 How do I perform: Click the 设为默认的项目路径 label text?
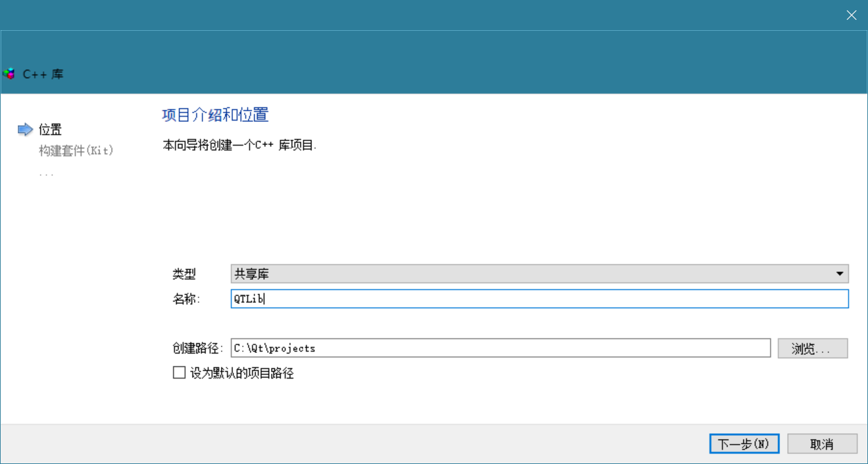[x=241, y=374]
